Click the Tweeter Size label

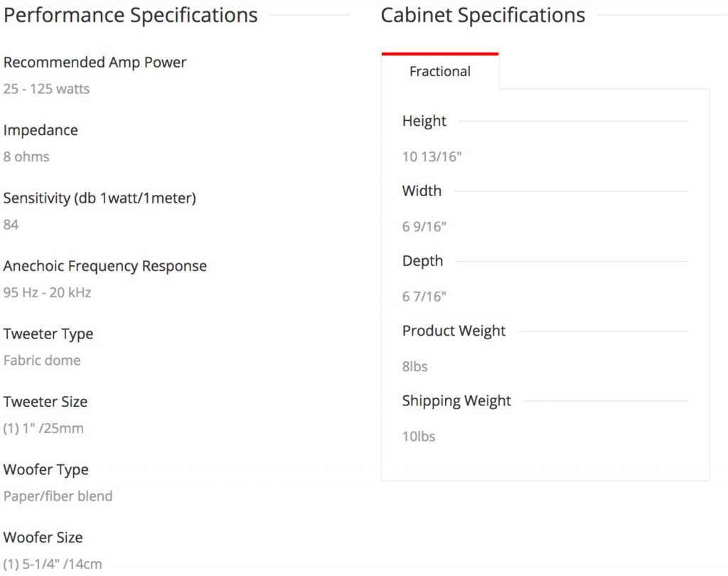pos(45,402)
